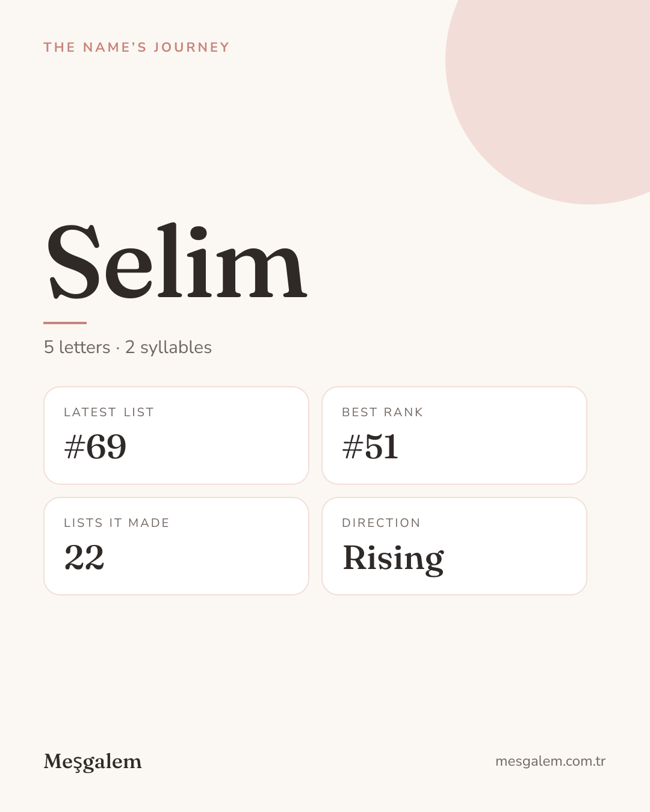Select the DIRECTION label
Viewport: 650px width, 812px height.
pyautogui.click(x=381, y=523)
